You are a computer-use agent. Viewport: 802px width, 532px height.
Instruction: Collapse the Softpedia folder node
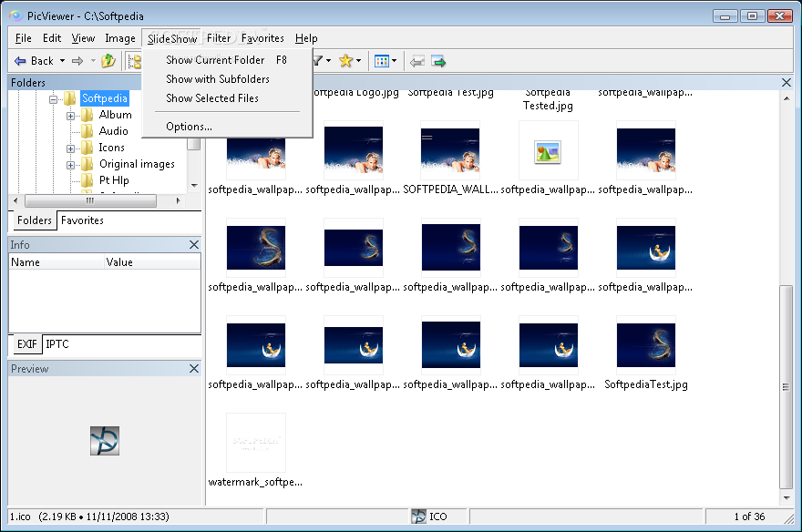(x=53, y=99)
